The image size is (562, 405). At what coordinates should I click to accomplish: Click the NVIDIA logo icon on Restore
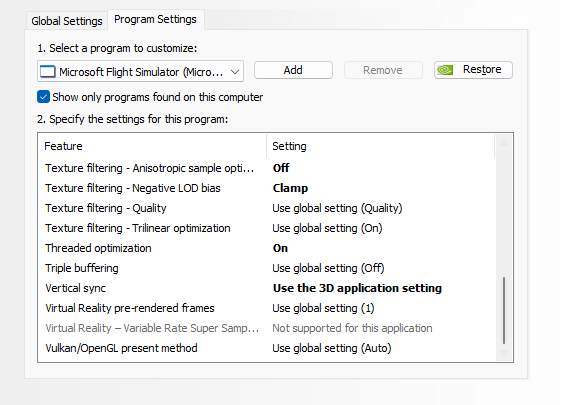(445, 70)
